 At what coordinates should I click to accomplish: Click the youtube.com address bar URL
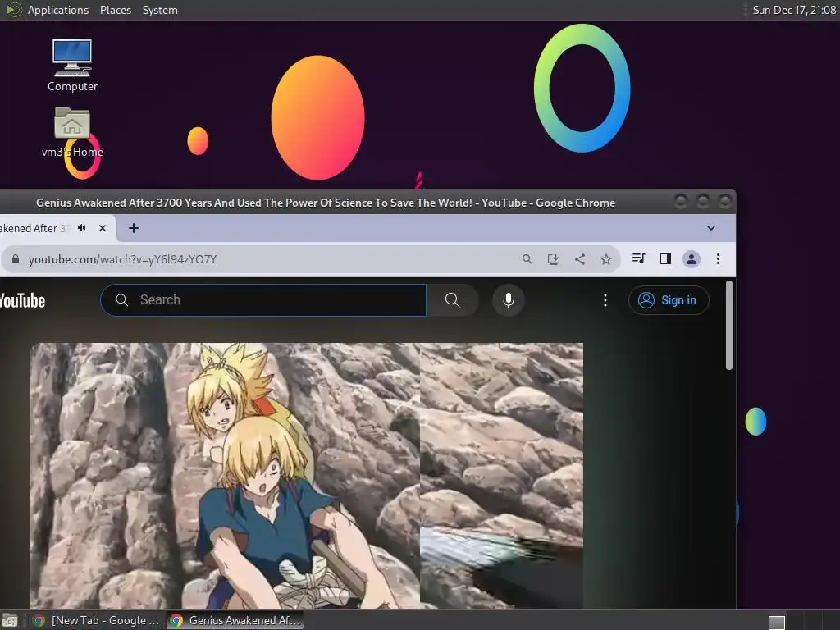122,259
